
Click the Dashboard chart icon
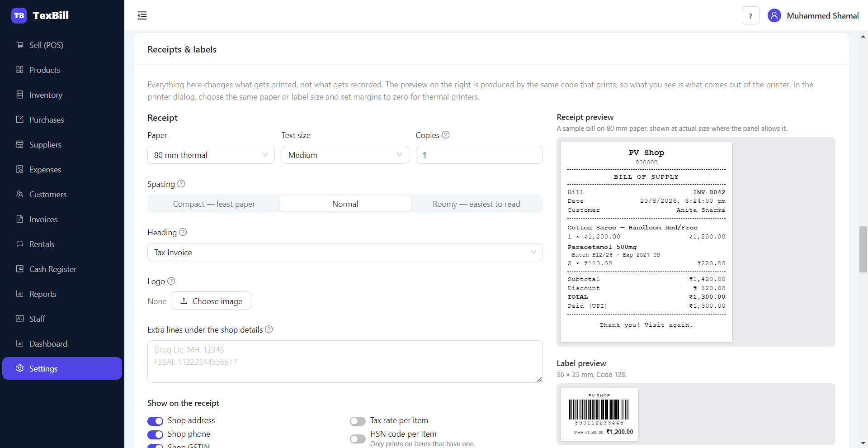pyautogui.click(x=20, y=343)
